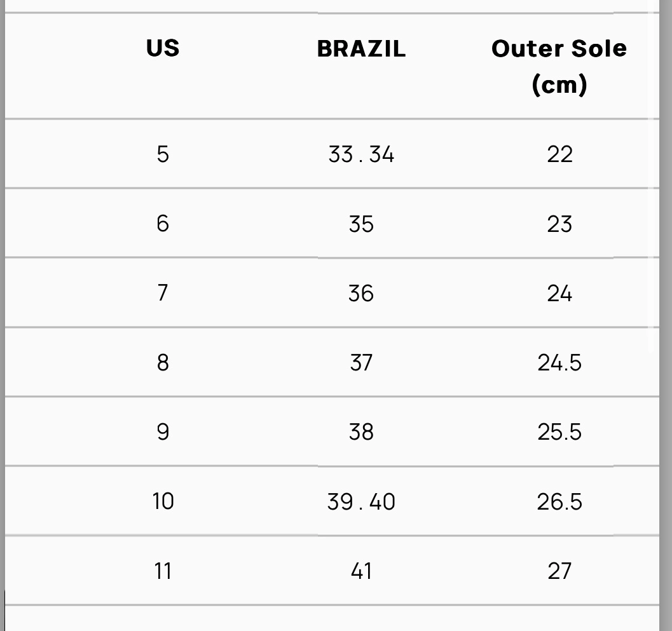Click Brazil size 38 cell

[x=361, y=432]
